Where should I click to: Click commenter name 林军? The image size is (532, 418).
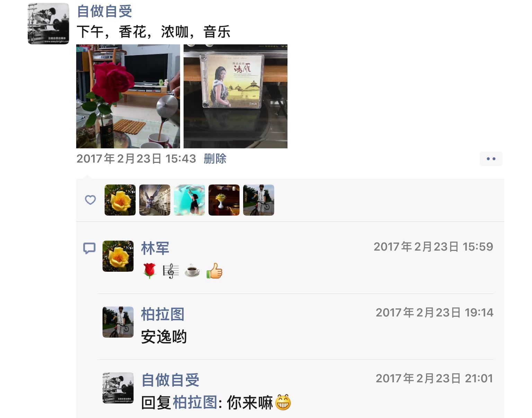click(155, 248)
